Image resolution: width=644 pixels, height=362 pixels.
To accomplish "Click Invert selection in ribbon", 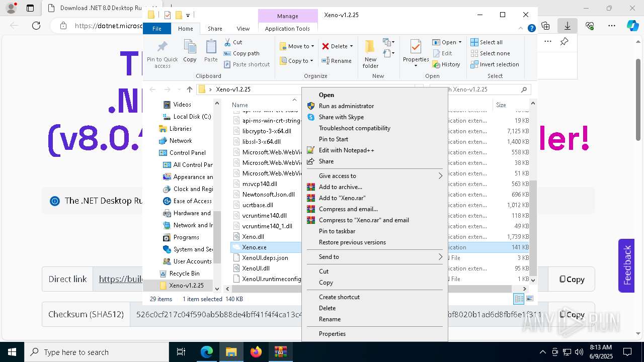I will tap(495, 64).
